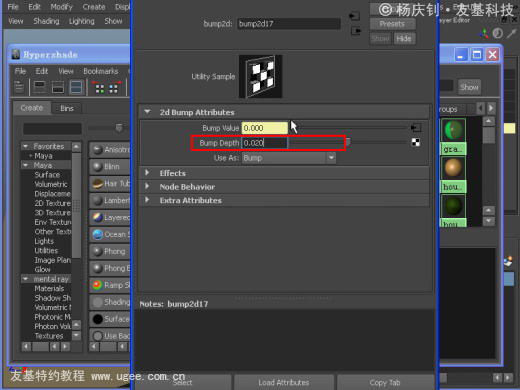Image resolution: width=520 pixels, height=390 pixels.
Task: Click the Load Attributes button
Action: point(284,382)
